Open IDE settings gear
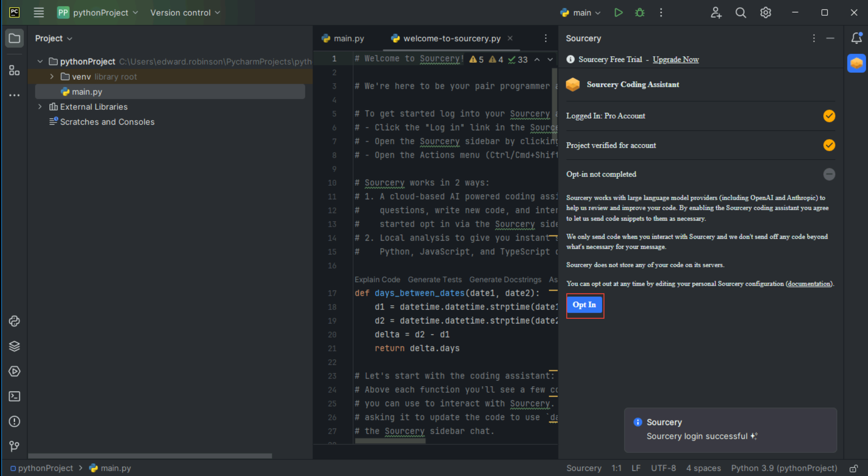Image resolution: width=868 pixels, height=476 pixels. [x=765, y=13]
